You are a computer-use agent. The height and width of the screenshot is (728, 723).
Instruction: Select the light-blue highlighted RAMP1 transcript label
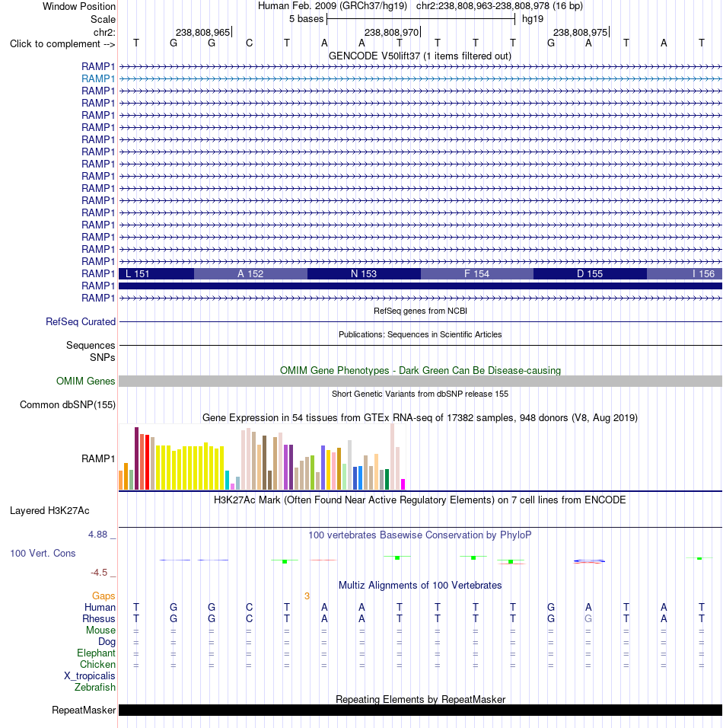[x=98, y=79]
